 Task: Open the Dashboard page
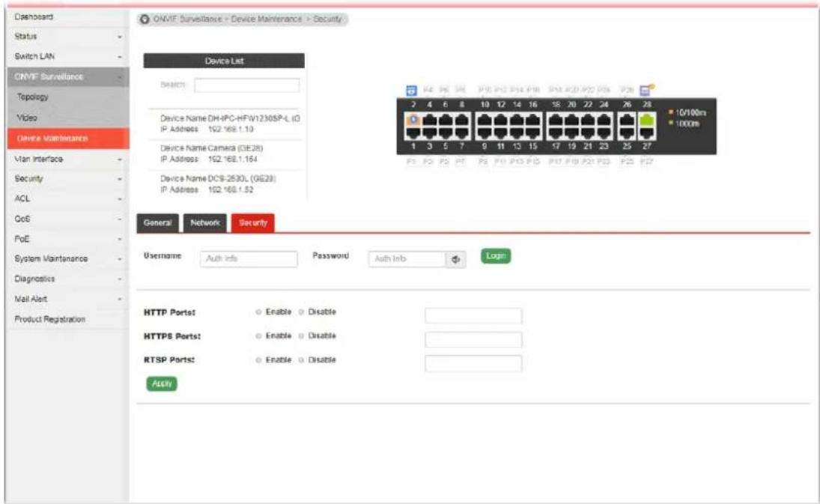pyautogui.click(x=68, y=17)
